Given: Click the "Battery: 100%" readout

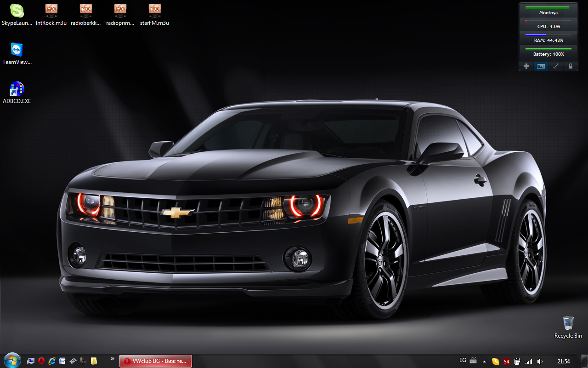Looking at the screenshot, I should [548, 54].
